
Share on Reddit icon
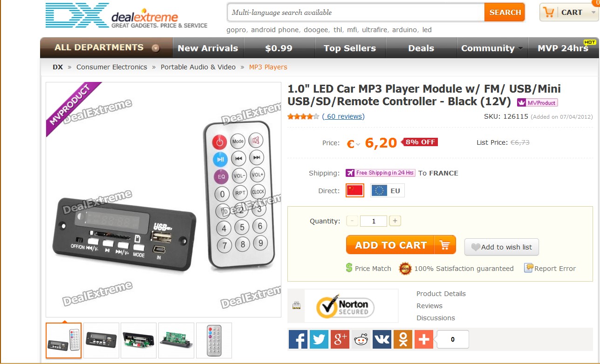[x=361, y=339]
